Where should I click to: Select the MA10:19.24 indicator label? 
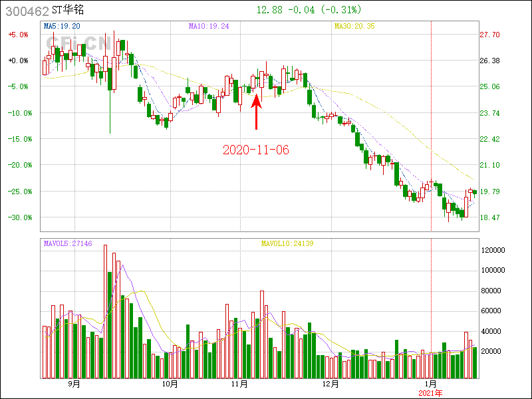click(208, 27)
